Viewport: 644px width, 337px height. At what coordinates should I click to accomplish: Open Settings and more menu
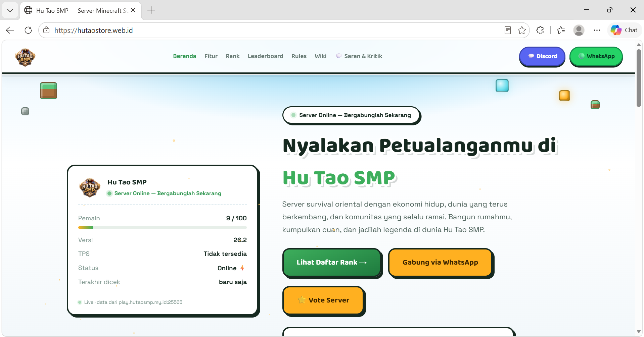click(x=597, y=30)
